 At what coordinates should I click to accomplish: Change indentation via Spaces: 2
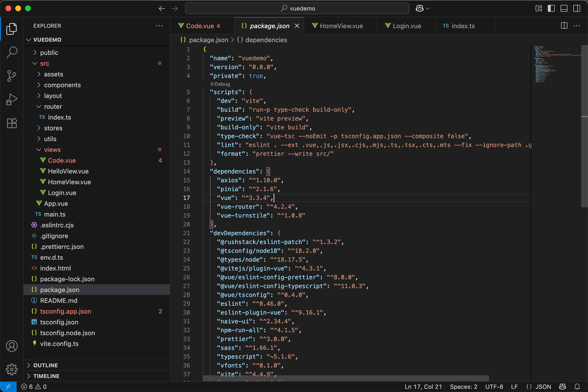pyautogui.click(x=464, y=387)
